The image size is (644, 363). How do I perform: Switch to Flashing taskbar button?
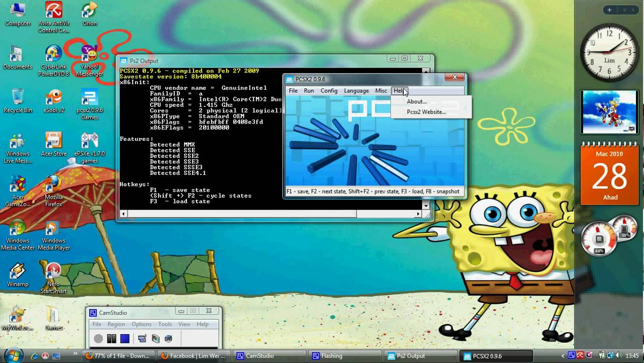pos(345,356)
